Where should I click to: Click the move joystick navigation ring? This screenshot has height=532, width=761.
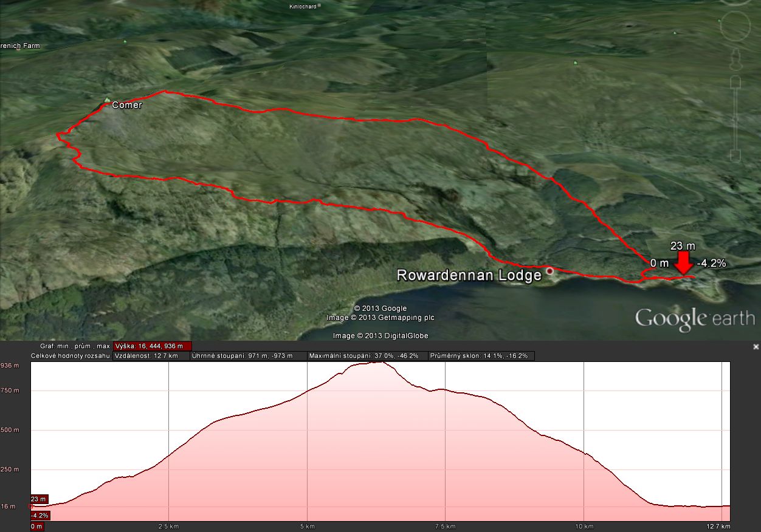tap(735, 26)
